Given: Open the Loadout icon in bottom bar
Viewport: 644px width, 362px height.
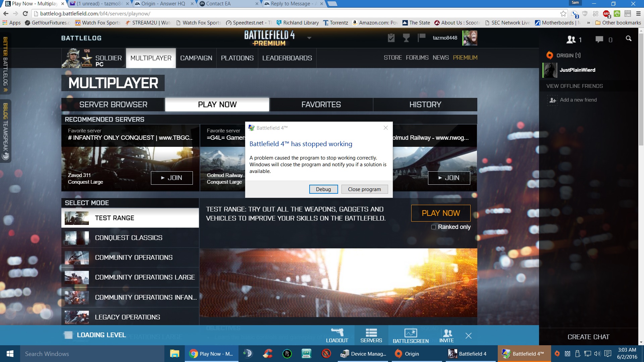Looking at the screenshot, I should [x=337, y=335].
